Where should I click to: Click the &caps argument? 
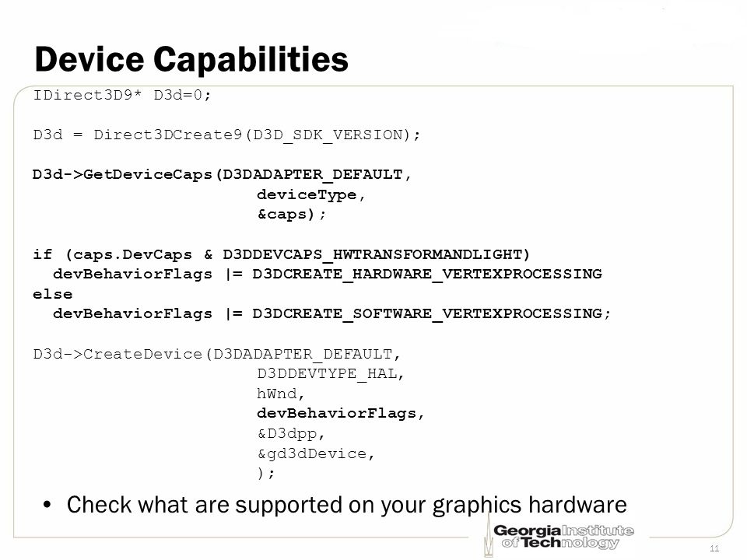click(x=292, y=215)
